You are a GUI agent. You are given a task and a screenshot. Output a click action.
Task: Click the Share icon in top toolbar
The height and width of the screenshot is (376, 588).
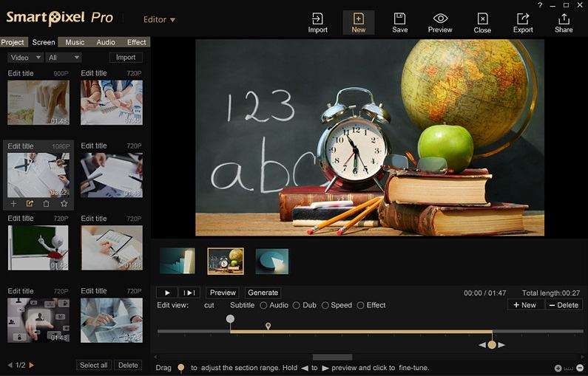point(564,19)
